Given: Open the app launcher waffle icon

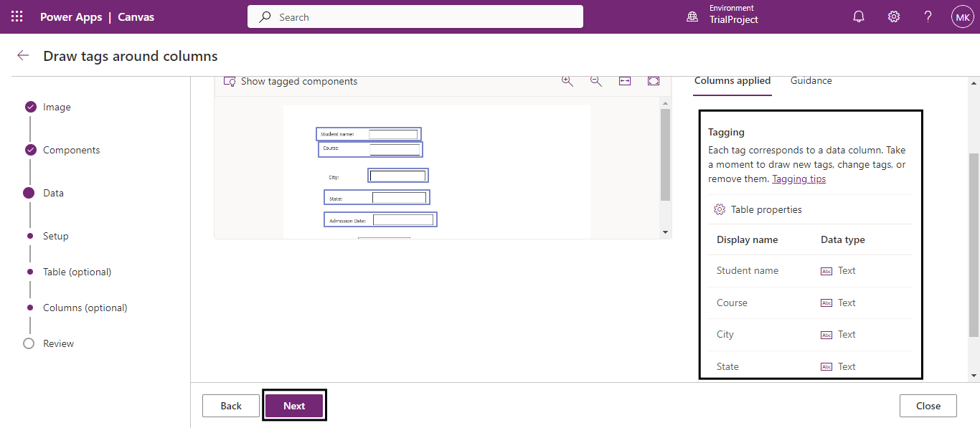Looking at the screenshot, I should pos(17,16).
